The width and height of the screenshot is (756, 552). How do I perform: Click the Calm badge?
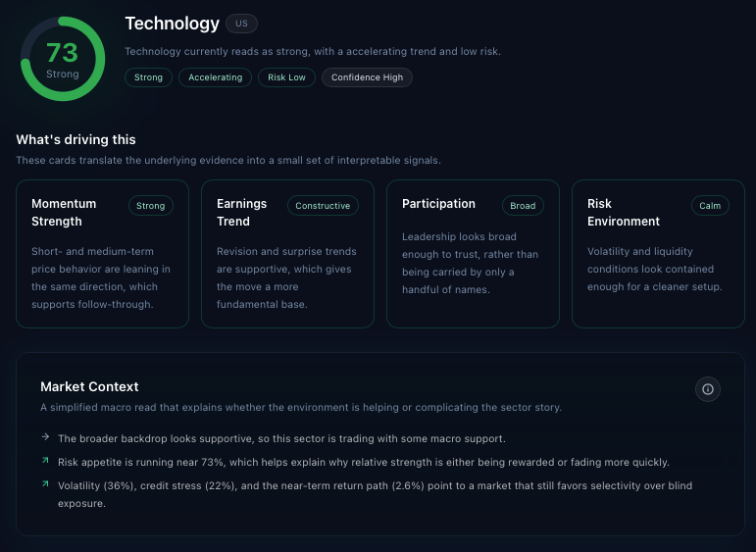tap(710, 206)
